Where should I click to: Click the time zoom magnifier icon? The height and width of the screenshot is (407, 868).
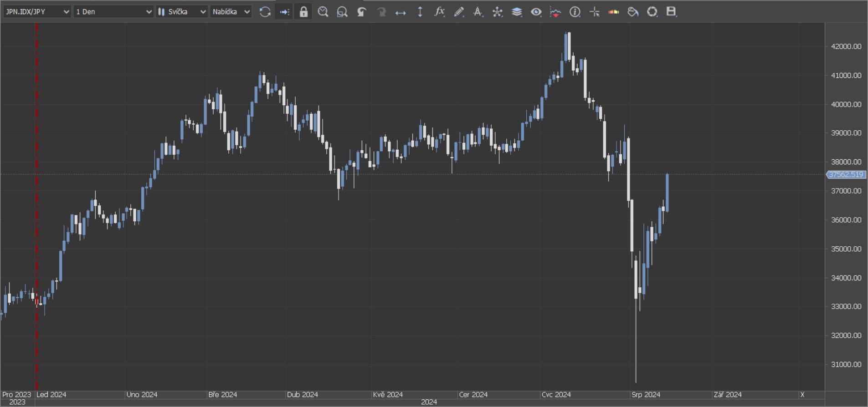323,12
